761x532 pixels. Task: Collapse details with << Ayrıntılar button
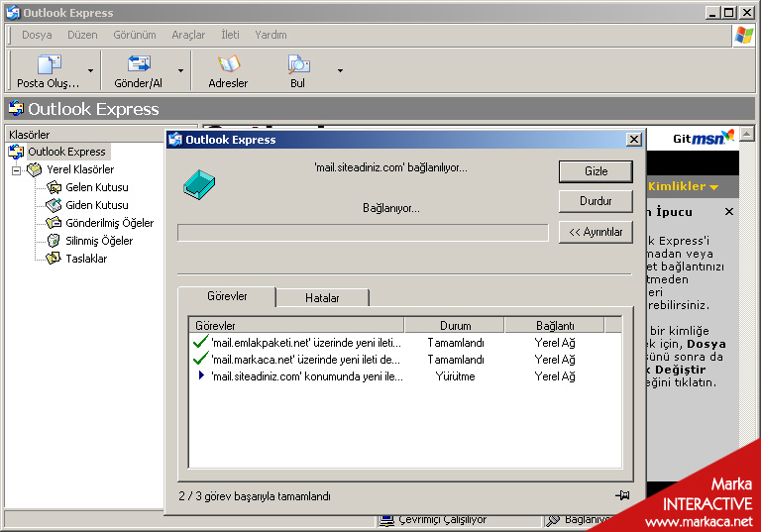coord(596,232)
